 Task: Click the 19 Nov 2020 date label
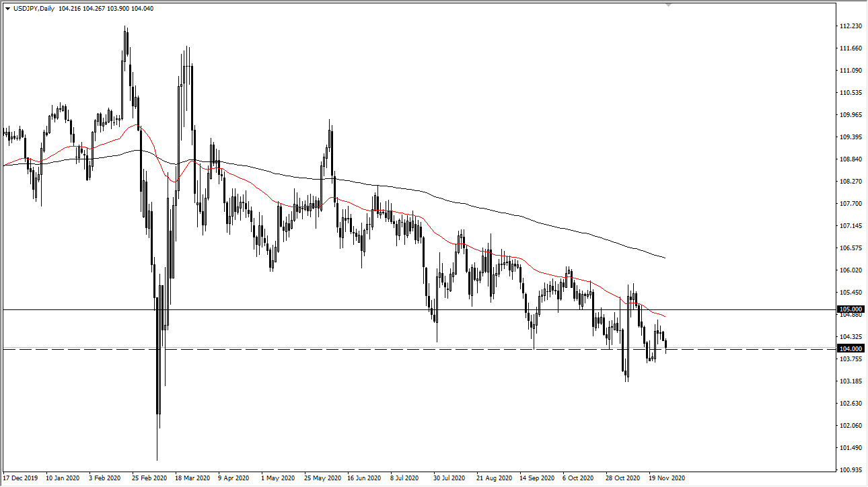(x=666, y=478)
